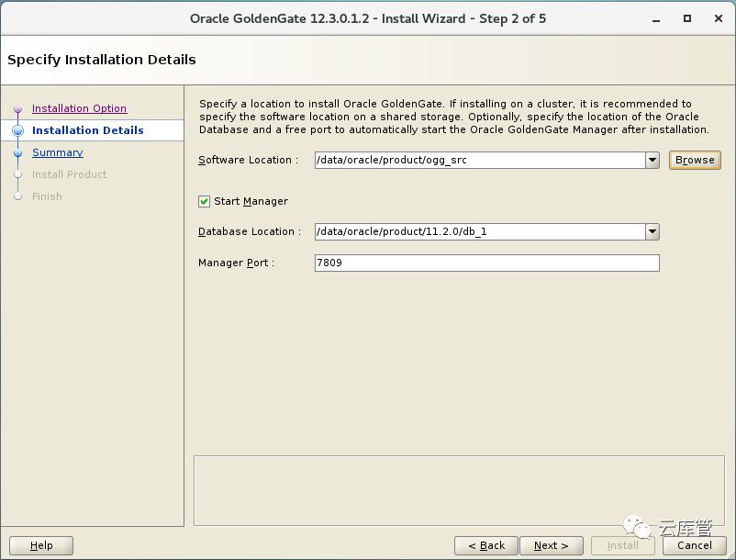This screenshot has width=736, height=560.
Task: Click the Manager Port label
Action: coord(236,263)
